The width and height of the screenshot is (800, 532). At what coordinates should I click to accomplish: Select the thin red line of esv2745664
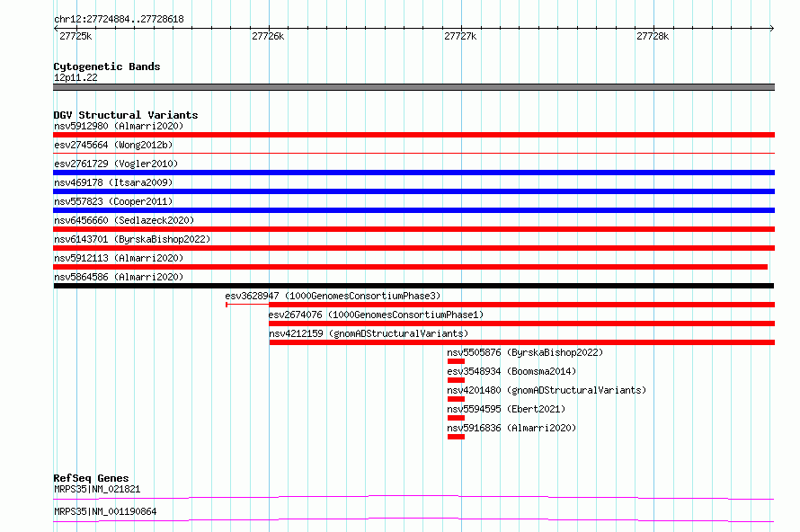413,153
